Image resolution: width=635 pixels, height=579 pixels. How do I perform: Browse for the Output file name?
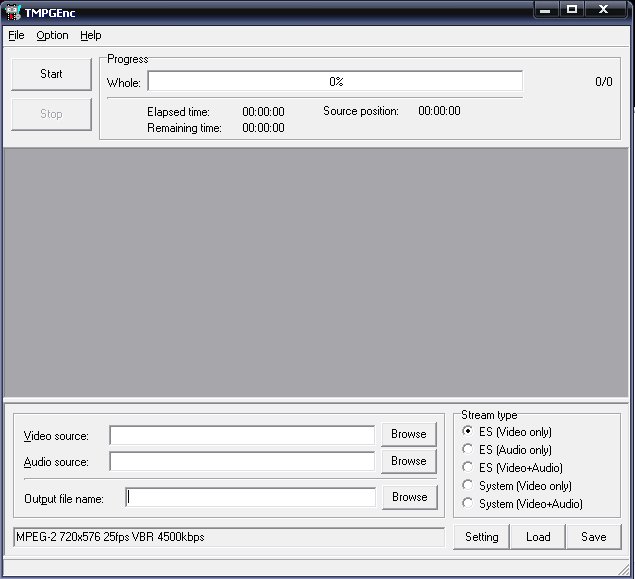click(410, 497)
